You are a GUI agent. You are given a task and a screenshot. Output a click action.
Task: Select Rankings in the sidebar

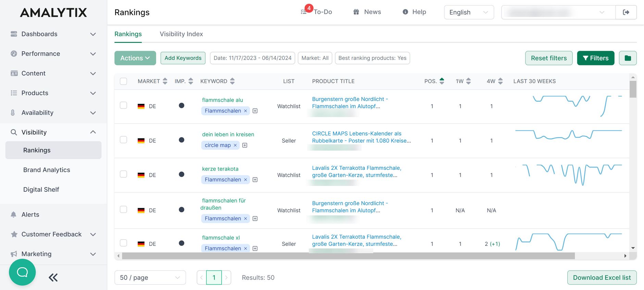[x=53, y=150]
